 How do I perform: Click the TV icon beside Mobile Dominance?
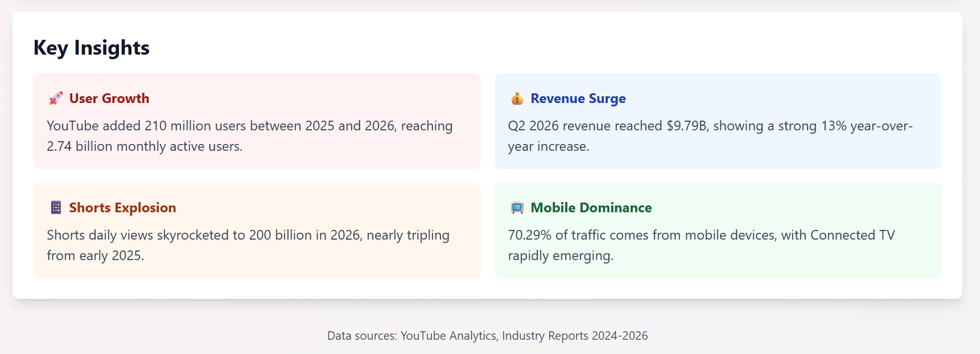(517, 208)
